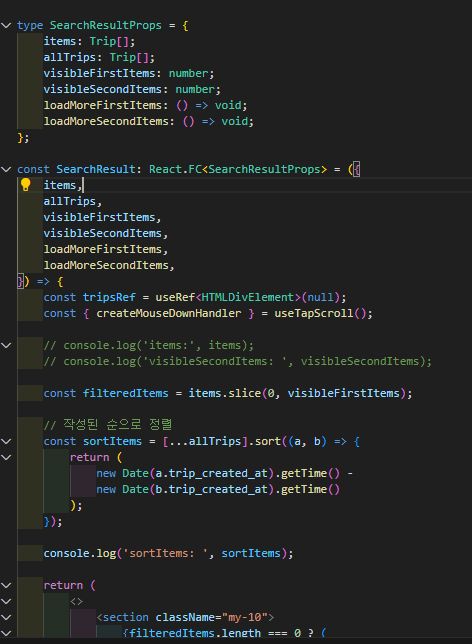
Task: Click '[...allTrips].sort' expression
Action: (x=221, y=442)
